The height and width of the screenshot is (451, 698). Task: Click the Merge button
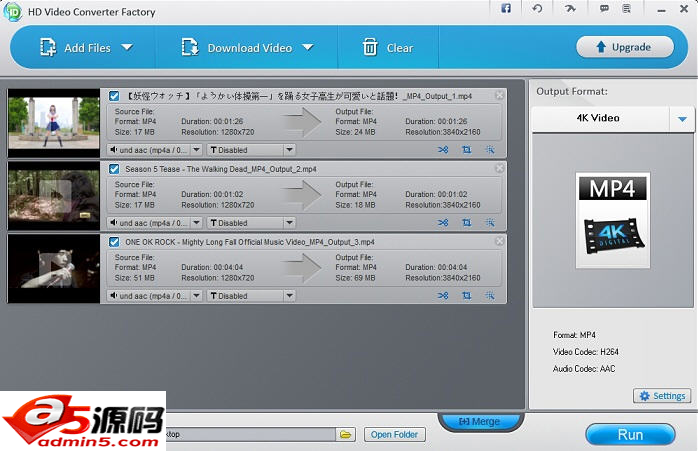[x=480, y=421]
